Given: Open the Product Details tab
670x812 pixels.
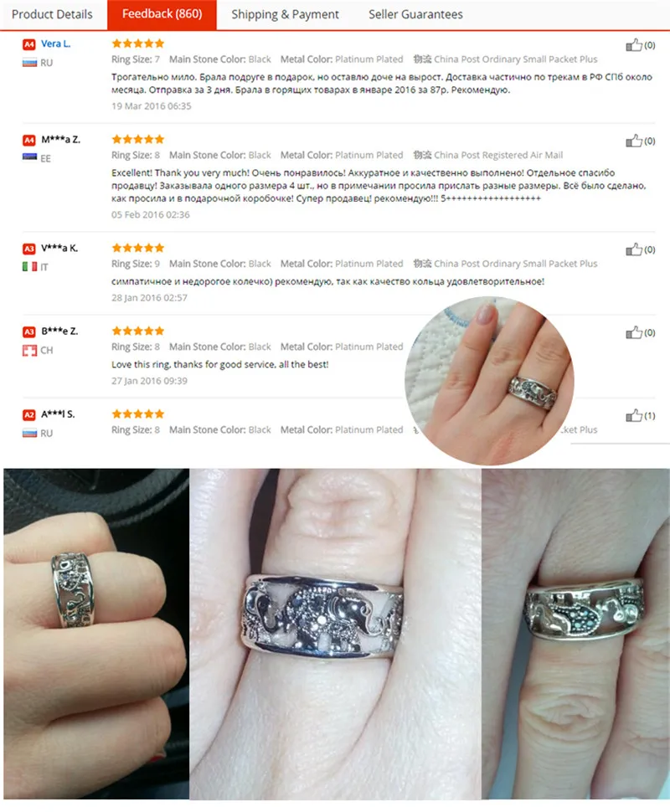Looking at the screenshot, I should point(52,14).
